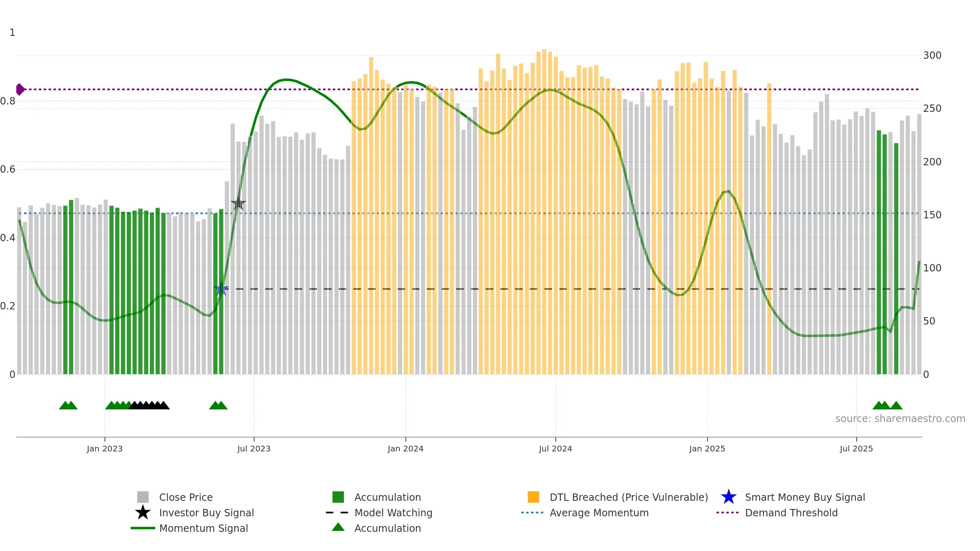Click the green Accumulation triangle legend icon

click(338, 527)
